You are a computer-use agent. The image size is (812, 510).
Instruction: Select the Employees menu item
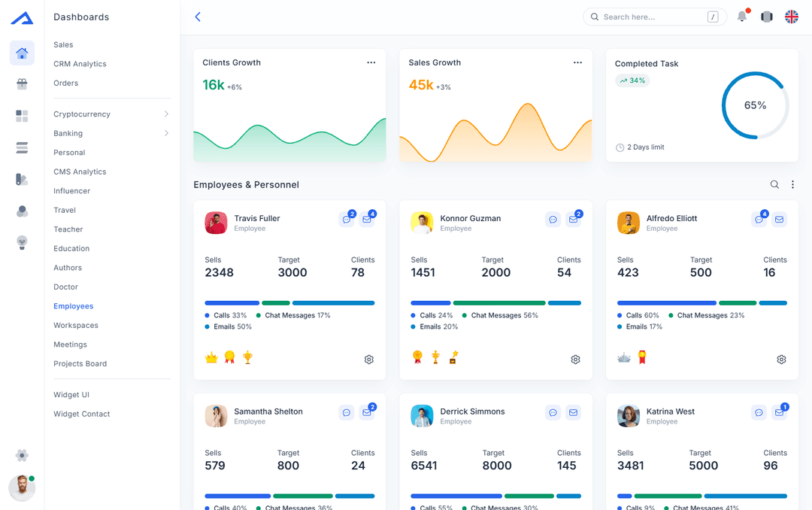(74, 306)
